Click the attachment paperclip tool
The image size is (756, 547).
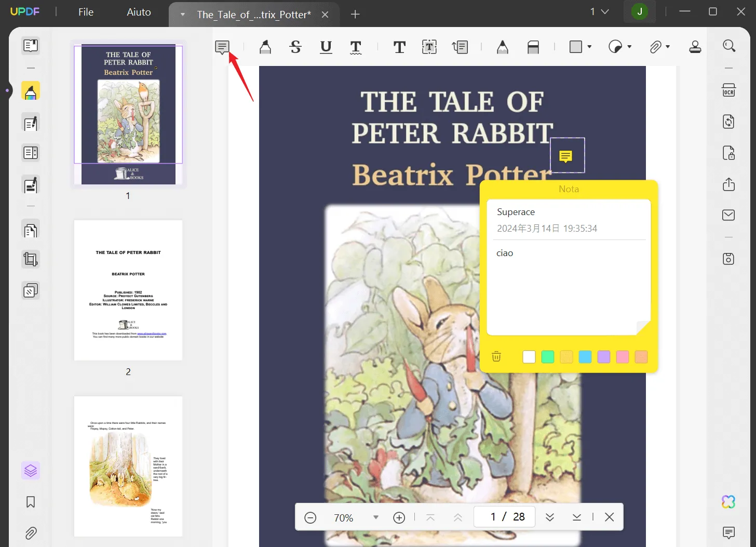coord(655,47)
